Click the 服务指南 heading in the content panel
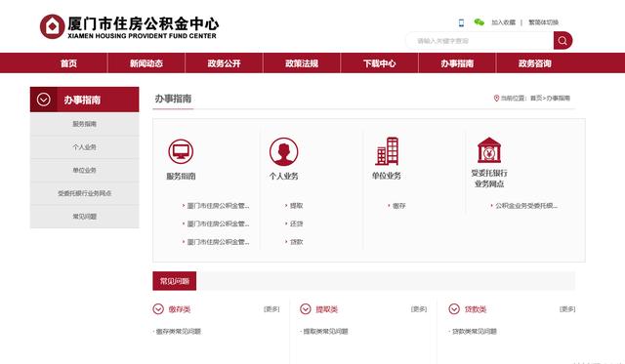 (181, 176)
